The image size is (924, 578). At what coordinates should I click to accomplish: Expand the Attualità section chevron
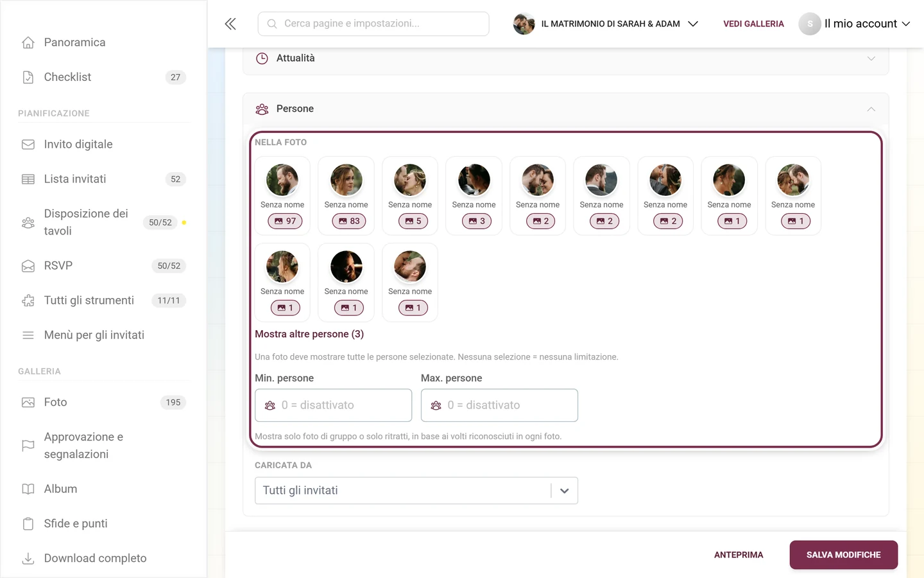[x=871, y=58]
